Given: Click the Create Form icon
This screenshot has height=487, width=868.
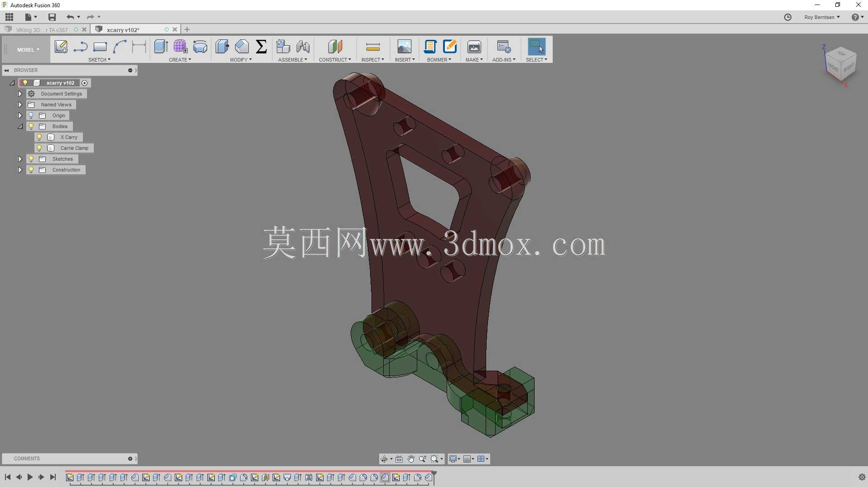Looking at the screenshot, I should coord(180,47).
